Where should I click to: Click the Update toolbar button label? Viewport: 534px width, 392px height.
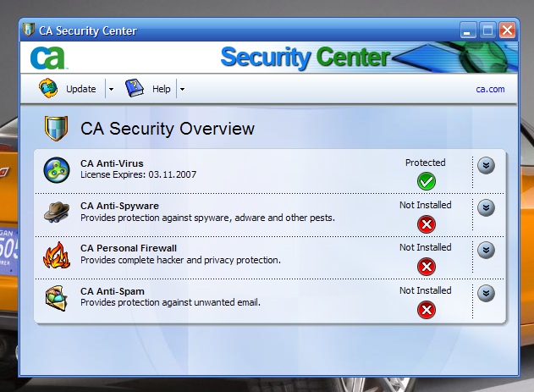tap(81, 89)
